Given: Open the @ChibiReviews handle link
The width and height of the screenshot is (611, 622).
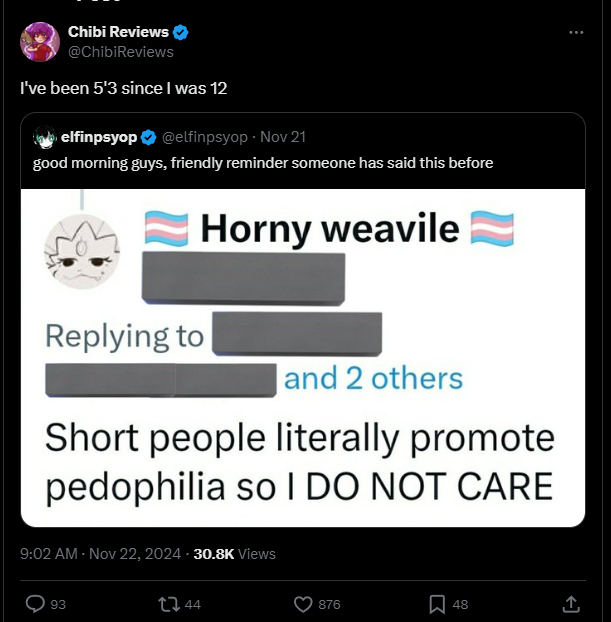Looking at the screenshot, I should tap(121, 52).
